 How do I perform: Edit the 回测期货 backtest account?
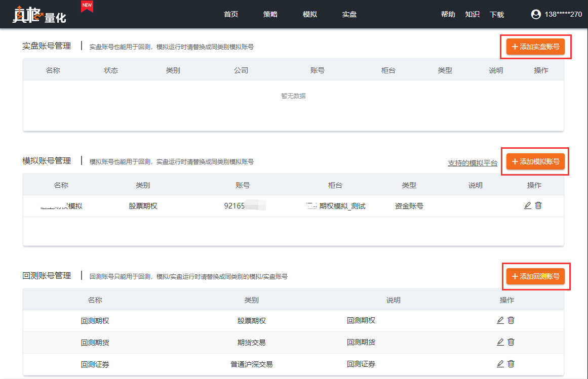coord(500,342)
